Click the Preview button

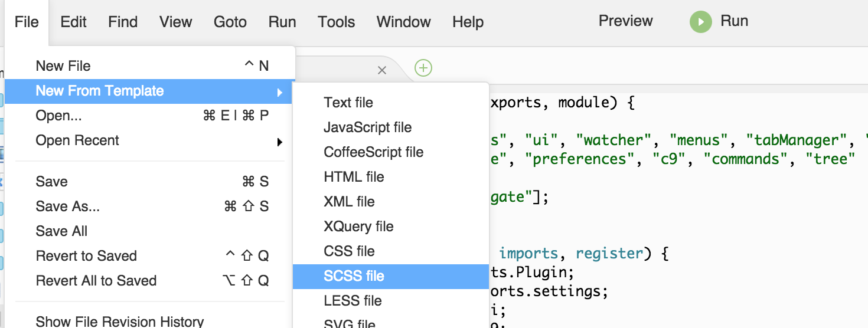[x=626, y=21]
